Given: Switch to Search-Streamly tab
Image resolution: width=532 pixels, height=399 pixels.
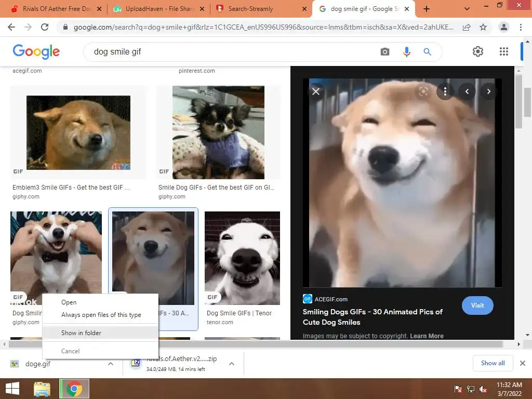Looking at the screenshot, I should (259, 9).
